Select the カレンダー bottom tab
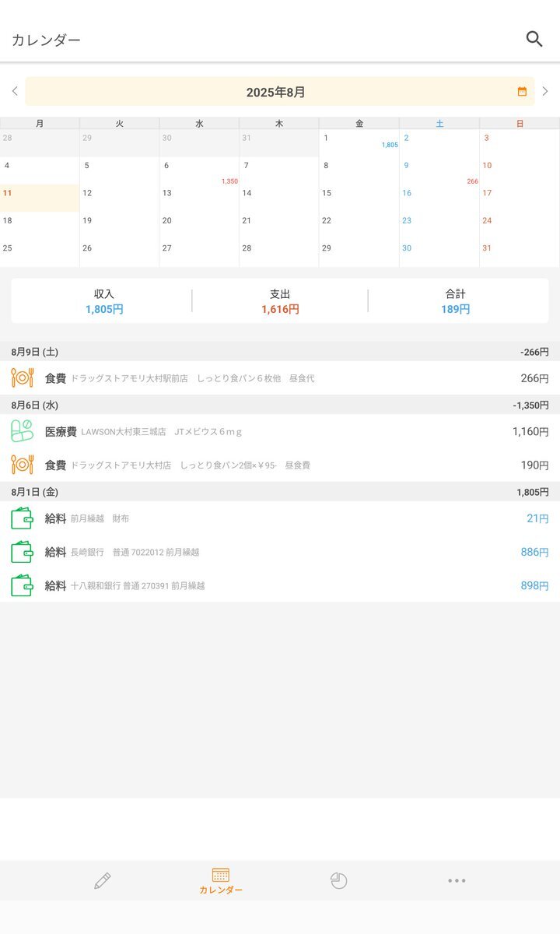This screenshot has height=934, width=560. 221,880
